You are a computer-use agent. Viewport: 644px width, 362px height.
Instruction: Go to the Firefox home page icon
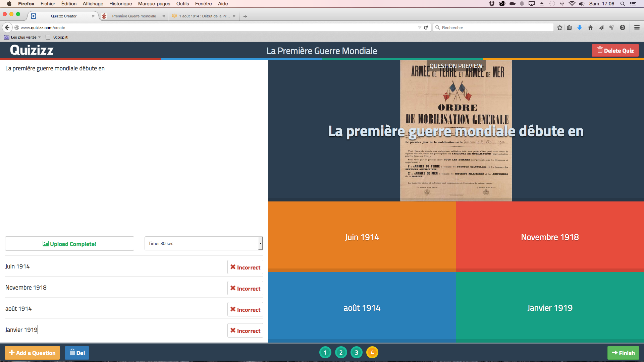[590, 27]
